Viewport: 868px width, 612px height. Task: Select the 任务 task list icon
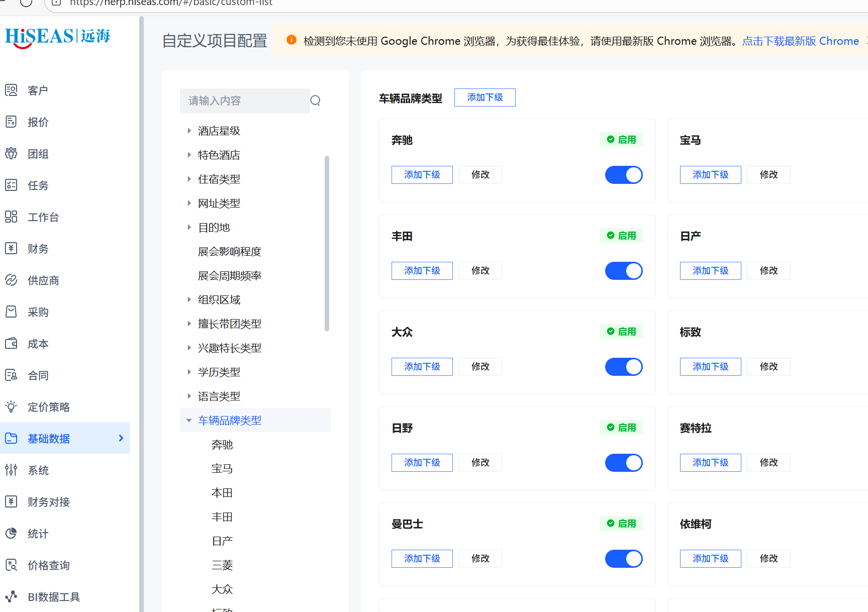[11, 185]
